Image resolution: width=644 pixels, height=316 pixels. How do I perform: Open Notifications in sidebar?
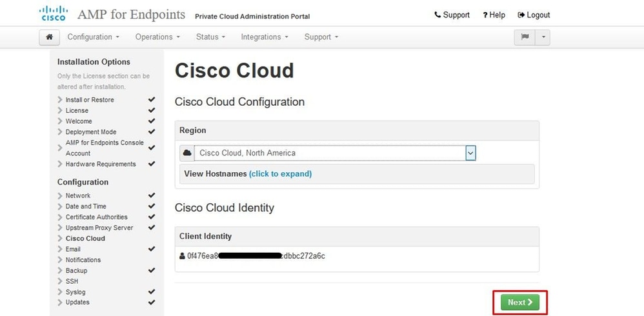[x=83, y=260]
